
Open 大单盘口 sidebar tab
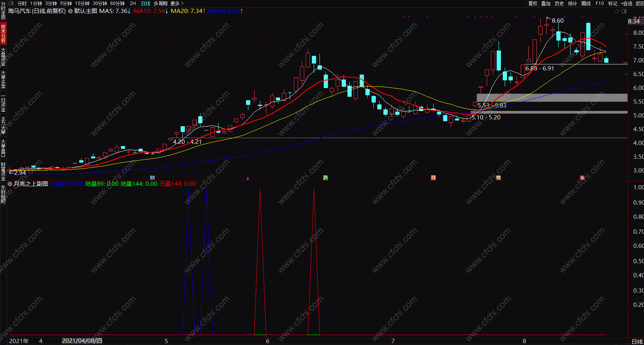3,148
